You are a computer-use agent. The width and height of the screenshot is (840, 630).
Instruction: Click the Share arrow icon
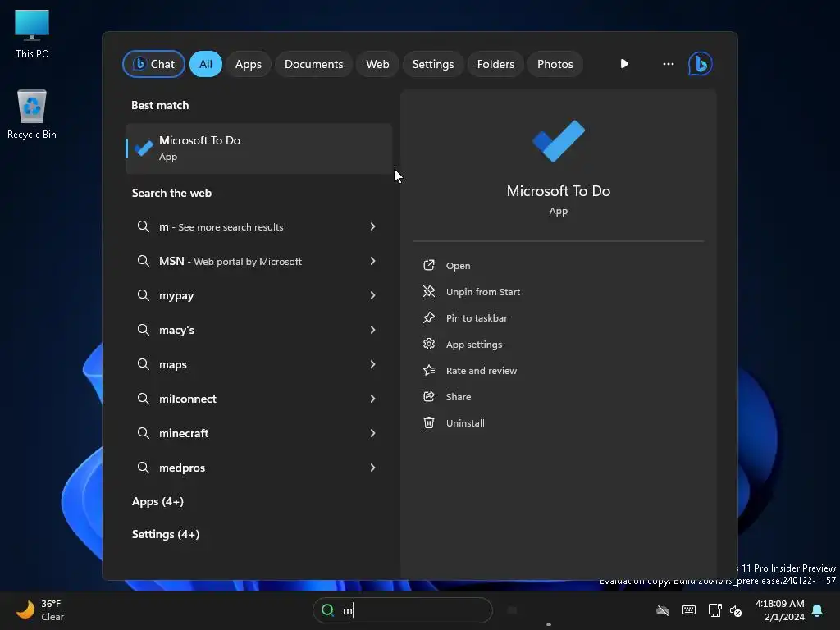click(428, 396)
